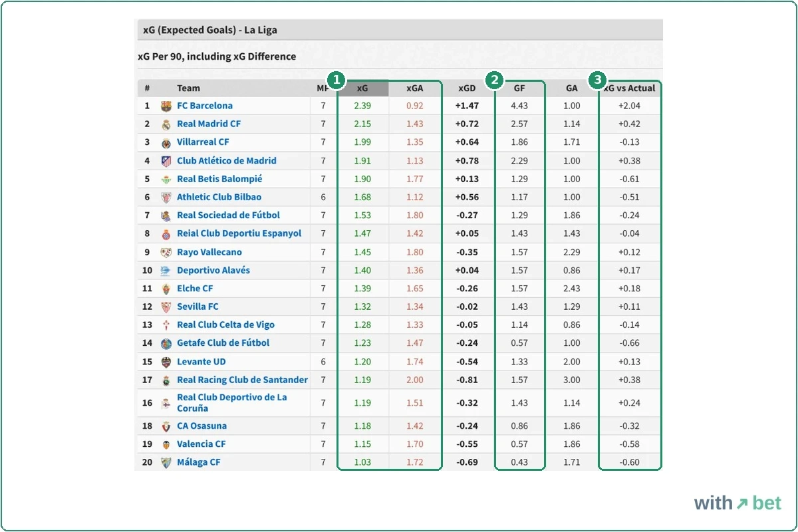Click the Racing de Santander crest icon
Viewport: 798px width, 532px height.
click(166, 380)
